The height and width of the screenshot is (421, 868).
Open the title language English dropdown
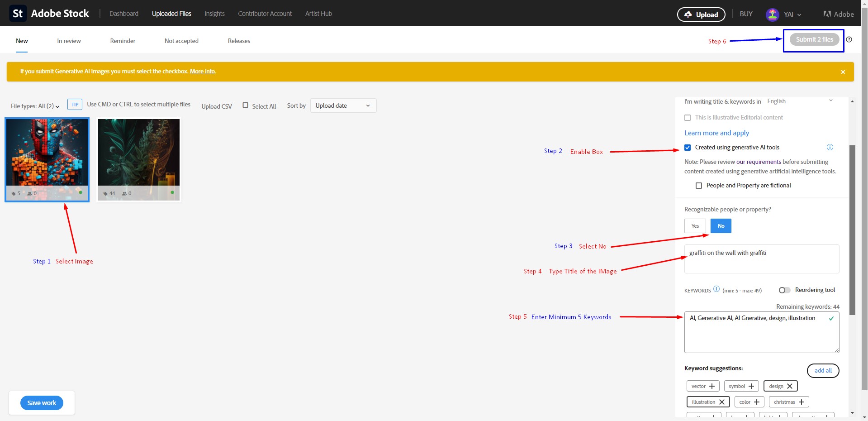tap(799, 101)
